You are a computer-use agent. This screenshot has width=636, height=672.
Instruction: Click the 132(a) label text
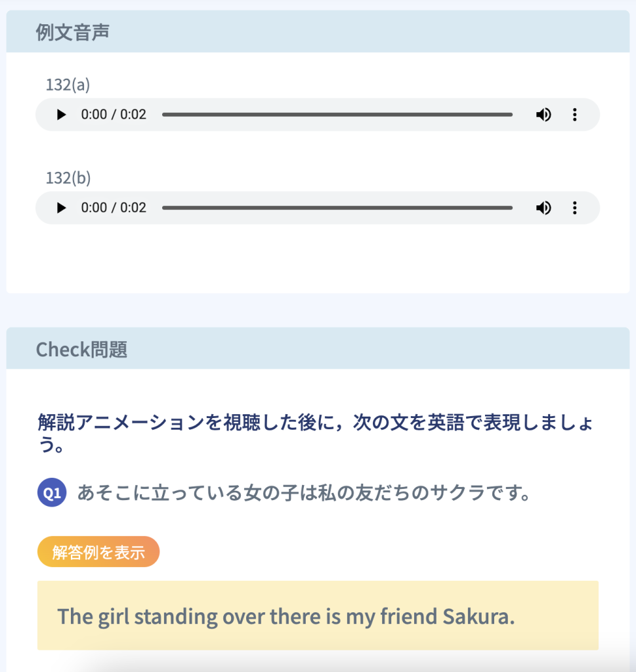(x=68, y=85)
